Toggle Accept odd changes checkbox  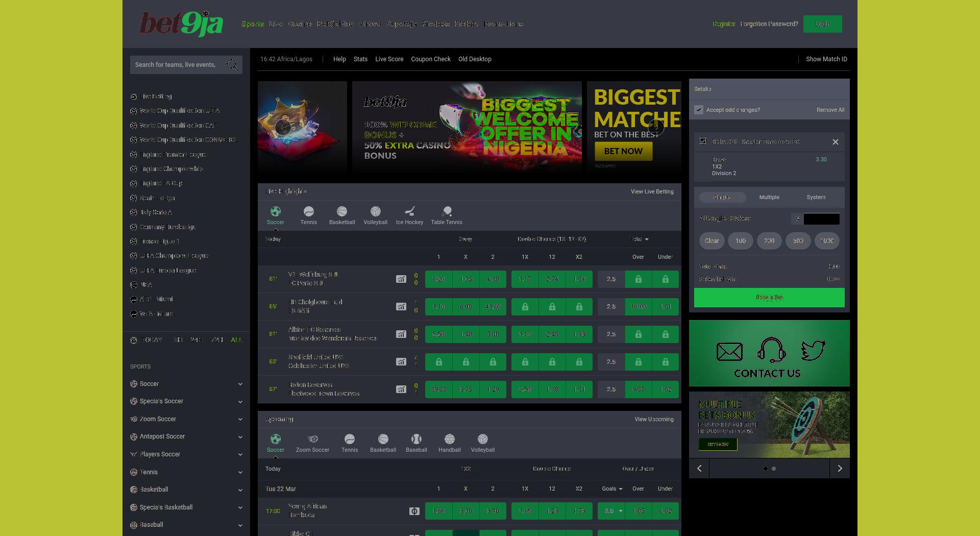point(699,110)
